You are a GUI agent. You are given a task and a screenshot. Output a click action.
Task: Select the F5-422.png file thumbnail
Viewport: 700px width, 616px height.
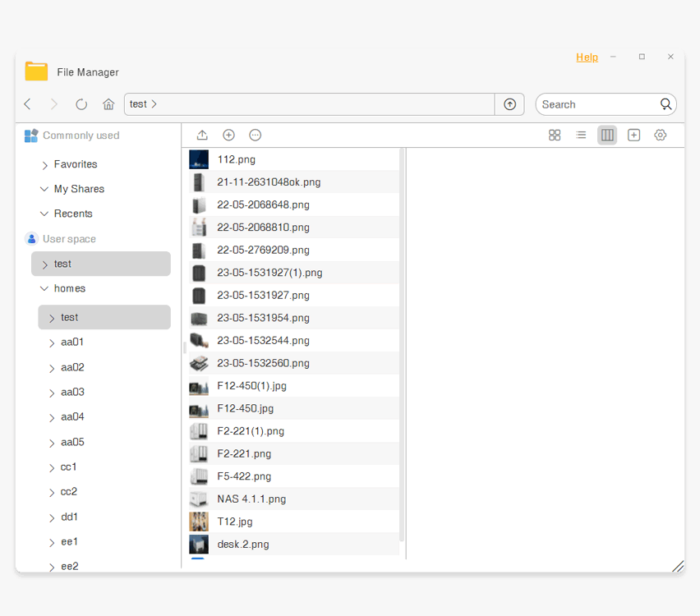(x=199, y=476)
